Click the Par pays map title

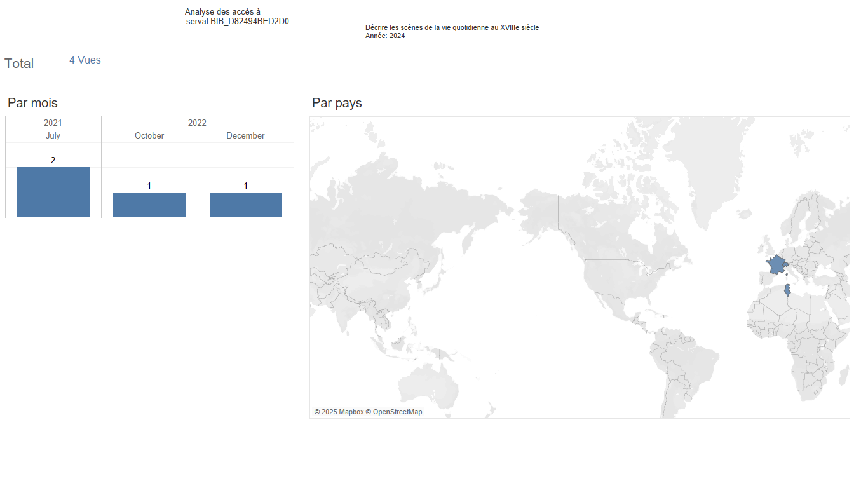[x=337, y=103]
